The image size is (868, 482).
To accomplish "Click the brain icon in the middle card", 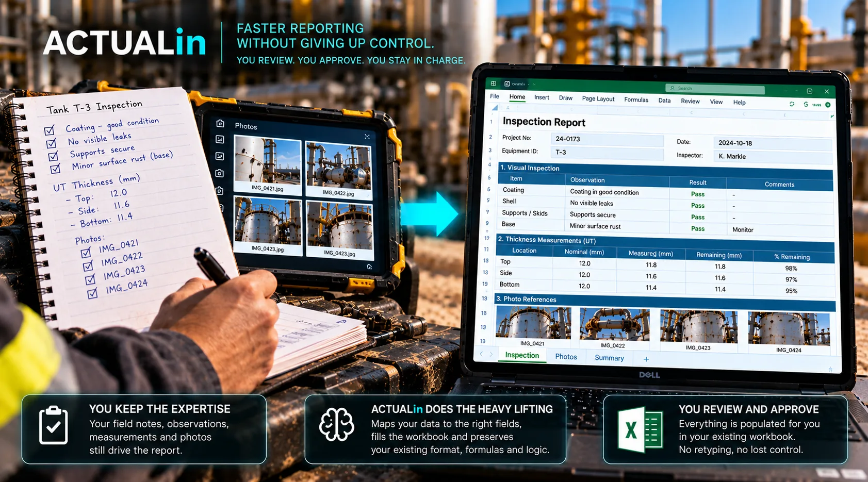I will click(x=336, y=424).
